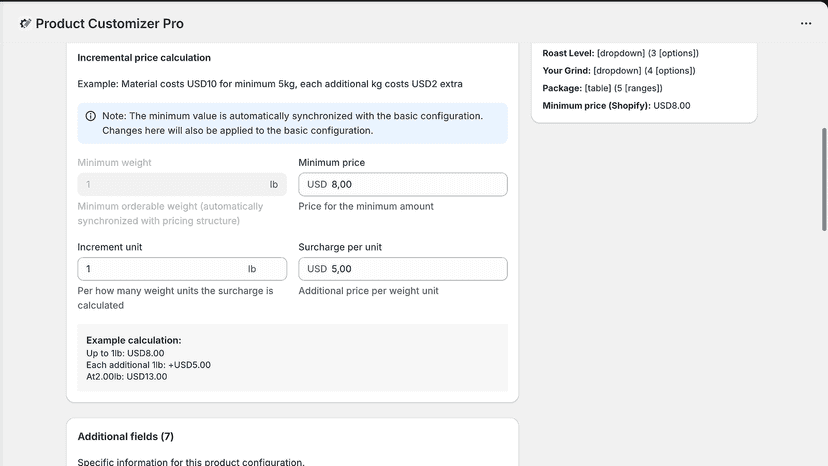Click the 'Minimum price' label
The height and width of the screenshot is (466, 828).
pos(332,162)
